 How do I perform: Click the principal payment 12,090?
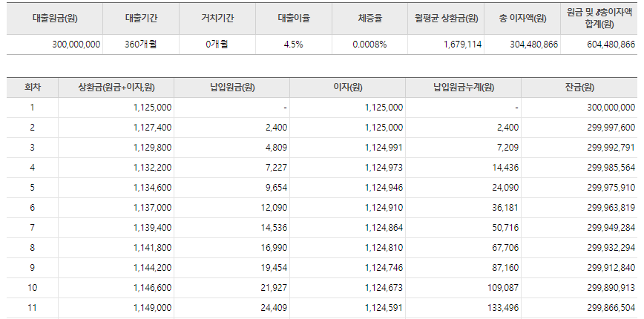275,208
